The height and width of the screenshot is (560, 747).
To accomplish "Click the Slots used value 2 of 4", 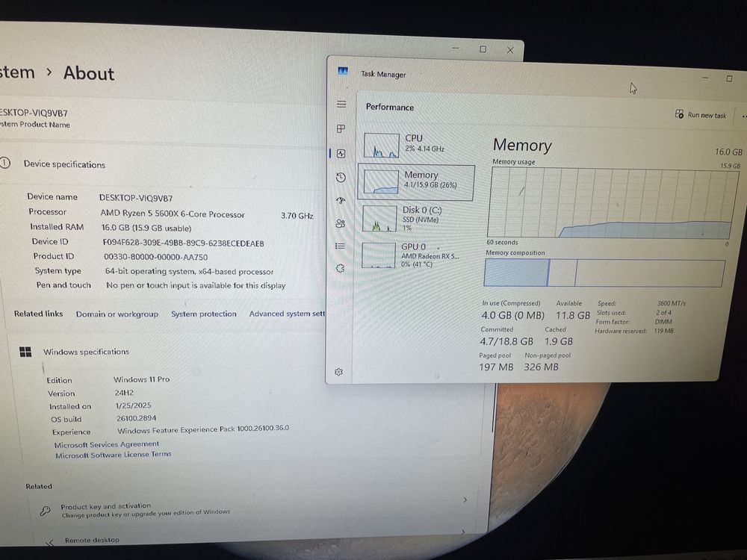I will click(663, 313).
